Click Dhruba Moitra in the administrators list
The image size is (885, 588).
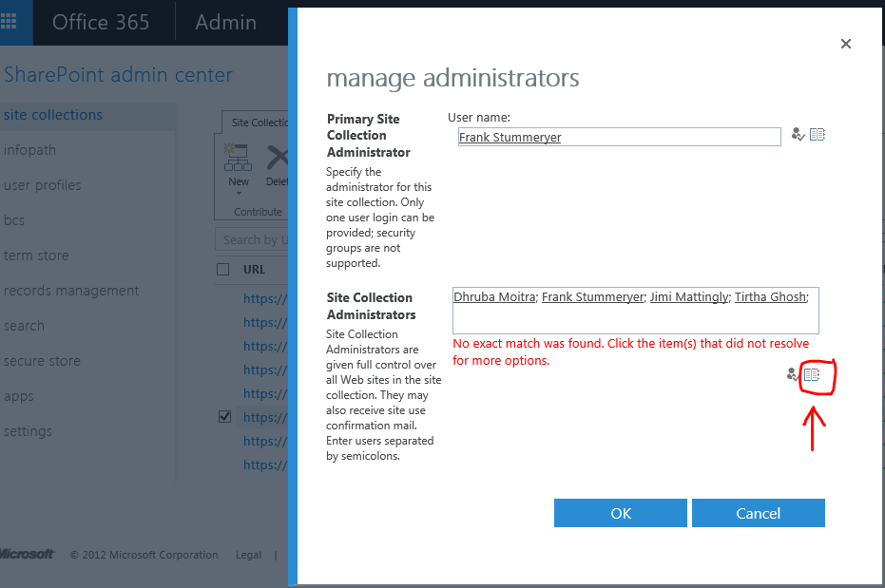[494, 297]
